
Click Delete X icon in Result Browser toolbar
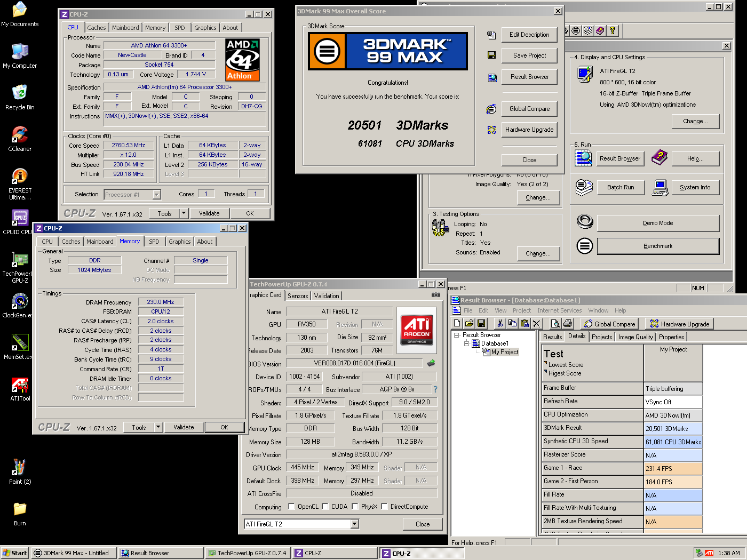pos(537,323)
